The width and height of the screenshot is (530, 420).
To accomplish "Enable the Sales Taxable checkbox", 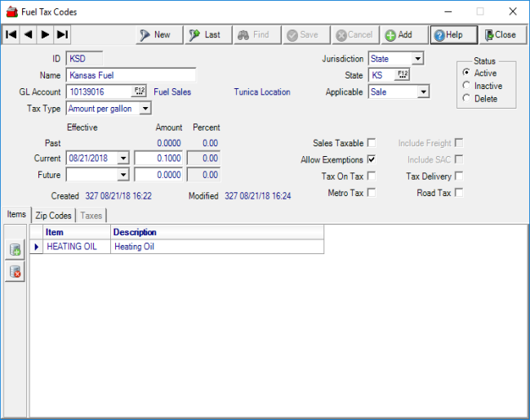I will (x=372, y=143).
